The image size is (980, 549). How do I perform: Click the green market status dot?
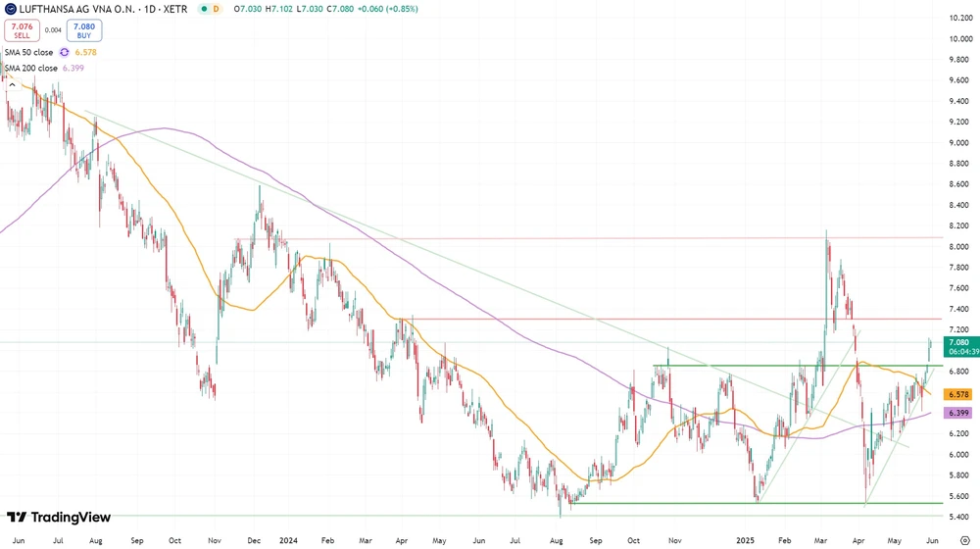[x=203, y=9]
